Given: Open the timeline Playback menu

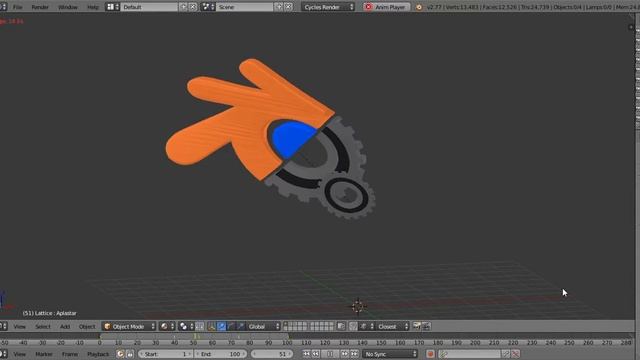Looking at the screenshot, I should click(x=98, y=354).
